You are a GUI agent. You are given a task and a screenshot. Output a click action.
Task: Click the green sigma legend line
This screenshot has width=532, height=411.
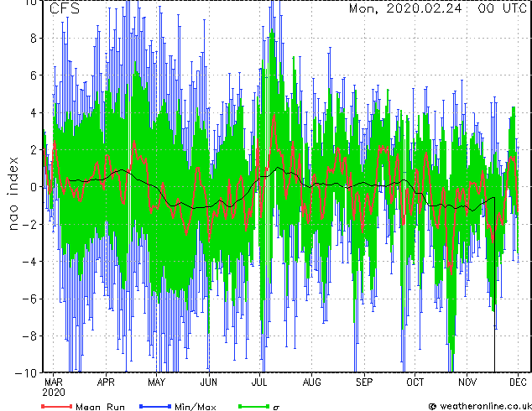253,406
